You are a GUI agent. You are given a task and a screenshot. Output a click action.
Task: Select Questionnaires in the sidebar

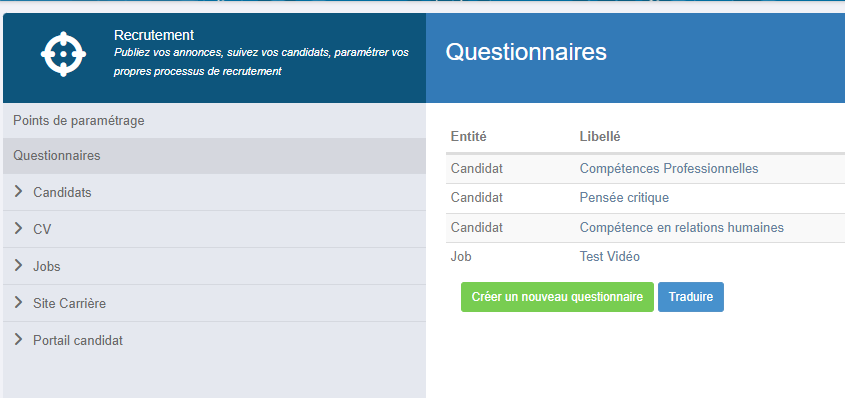(214, 156)
